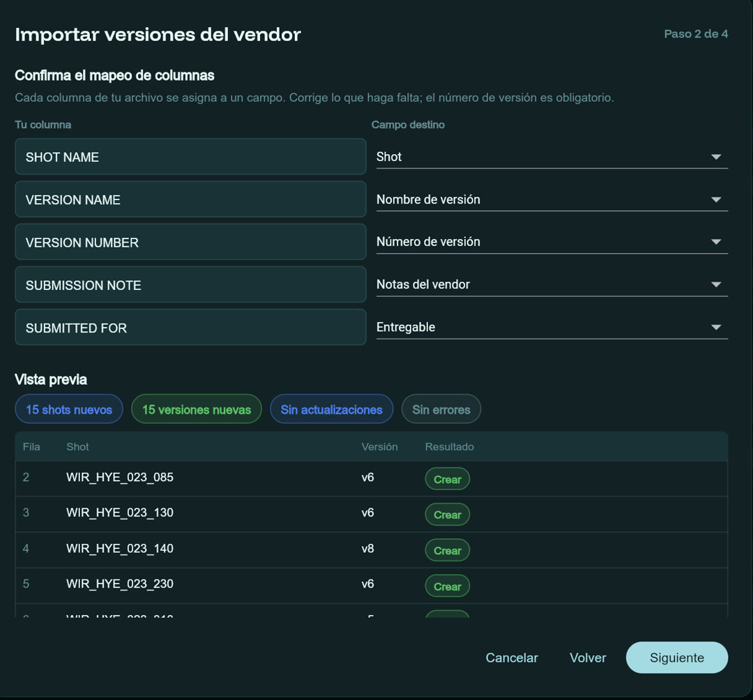Click row number 3 in preview table
Screen dimensions: 753x700
click(x=26, y=512)
